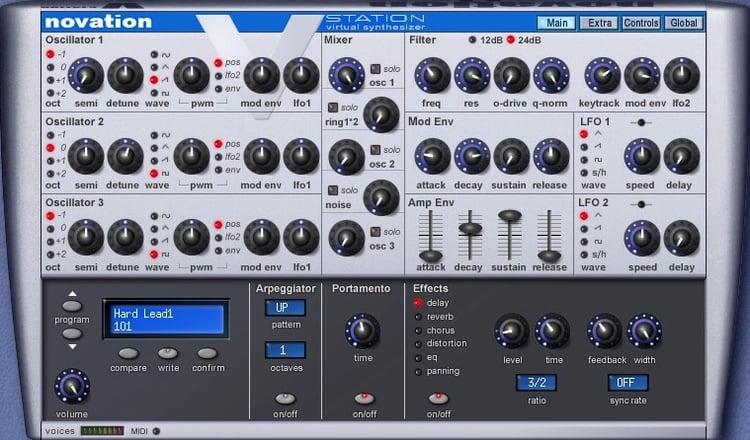Toggle solo for osc 3
This screenshot has width=750, height=440.
coord(375,232)
